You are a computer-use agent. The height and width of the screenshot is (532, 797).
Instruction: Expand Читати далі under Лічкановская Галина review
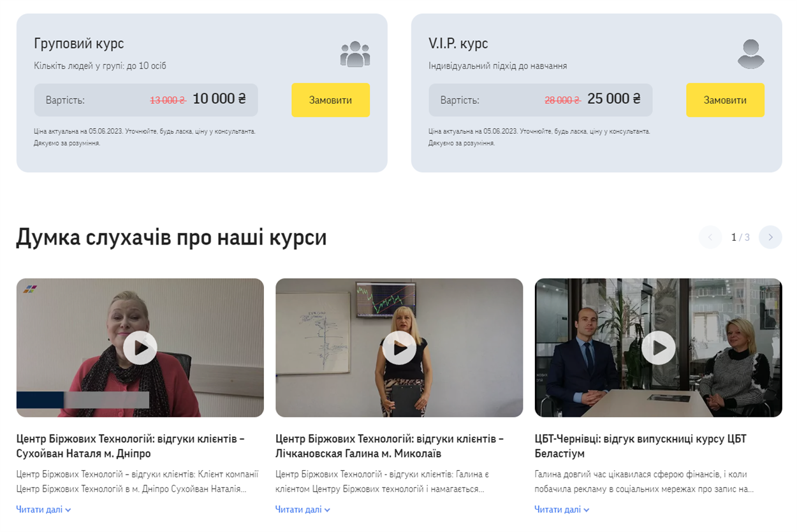pyautogui.click(x=303, y=510)
